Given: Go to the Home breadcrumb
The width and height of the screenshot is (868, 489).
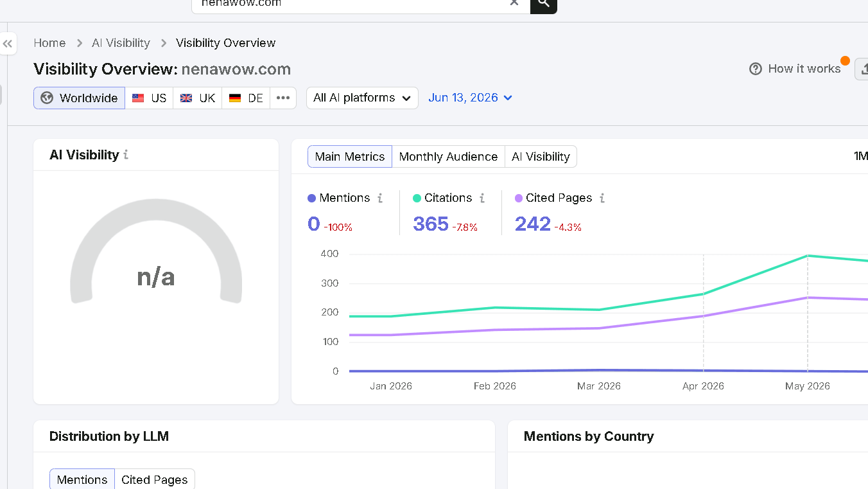Looking at the screenshot, I should [x=49, y=43].
